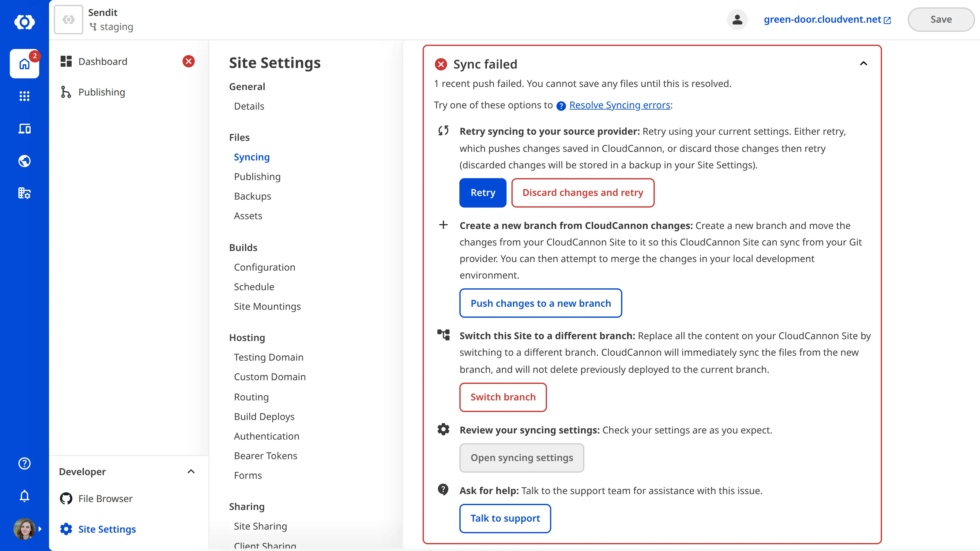Select Forms settings page
The height and width of the screenshot is (551, 980).
[x=248, y=475]
